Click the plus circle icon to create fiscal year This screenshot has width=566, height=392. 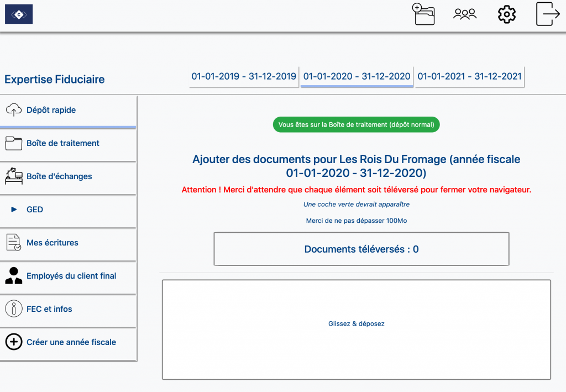(14, 342)
